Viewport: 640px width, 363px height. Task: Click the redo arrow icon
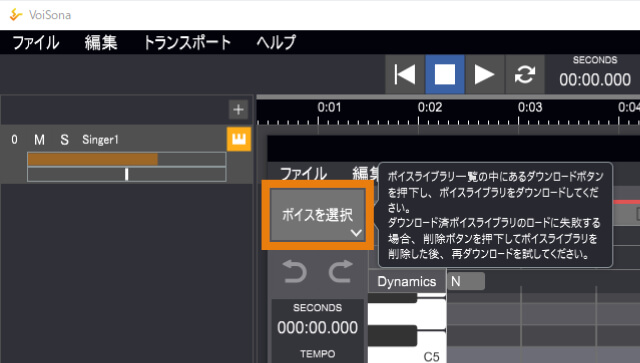click(340, 272)
